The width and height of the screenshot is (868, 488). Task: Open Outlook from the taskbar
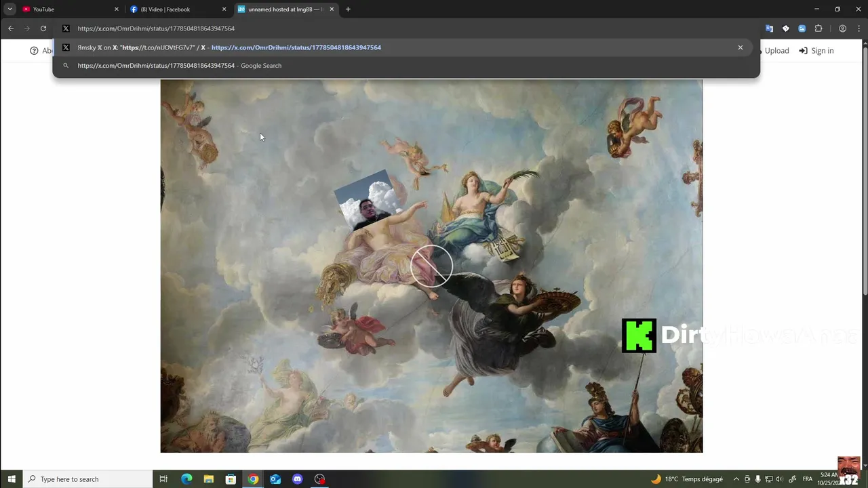pyautogui.click(x=275, y=479)
